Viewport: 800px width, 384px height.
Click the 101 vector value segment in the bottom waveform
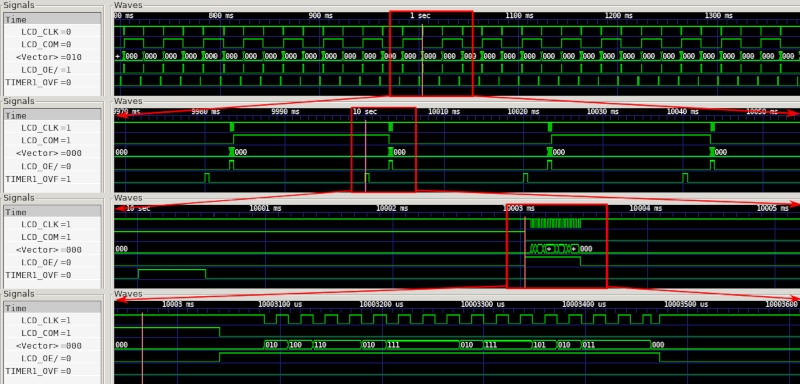[544, 345]
